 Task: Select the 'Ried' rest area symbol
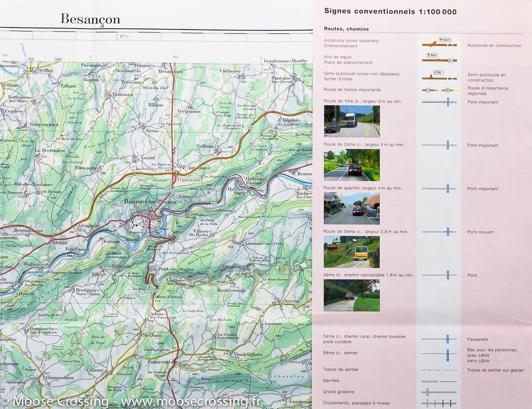(x=432, y=55)
